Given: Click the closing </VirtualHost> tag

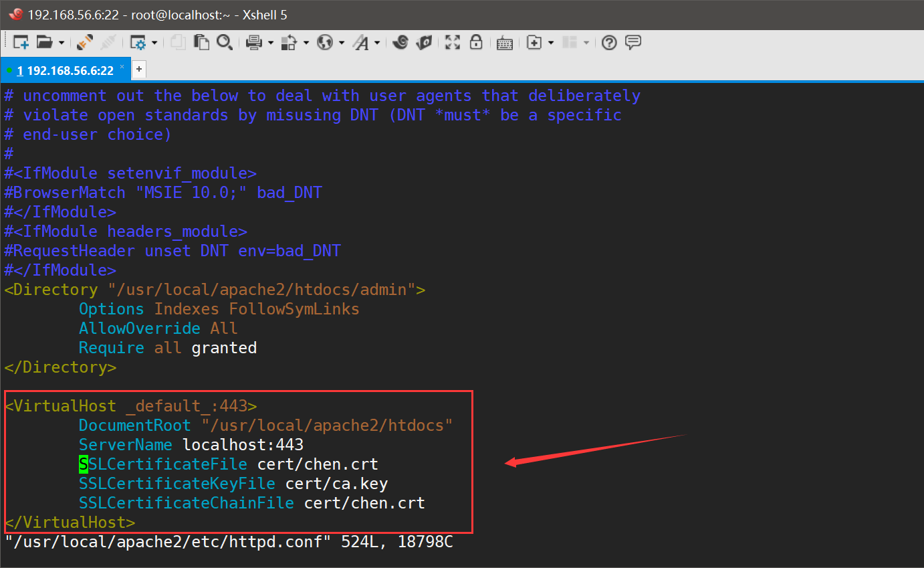Looking at the screenshot, I should point(70,522).
